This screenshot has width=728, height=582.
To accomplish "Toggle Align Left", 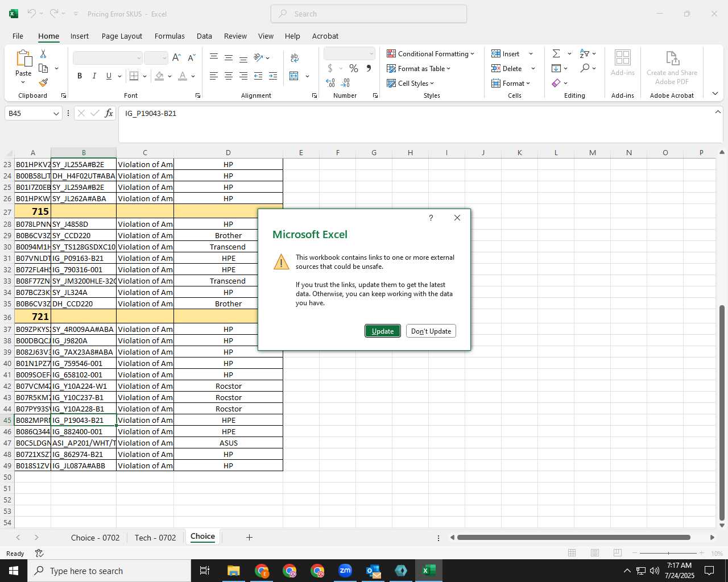I will pyautogui.click(x=214, y=76).
